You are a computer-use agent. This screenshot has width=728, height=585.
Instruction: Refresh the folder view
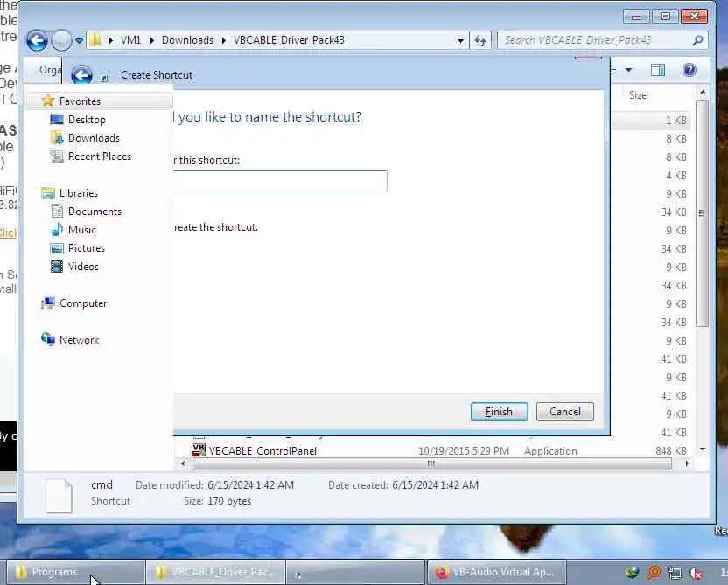point(480,41)
